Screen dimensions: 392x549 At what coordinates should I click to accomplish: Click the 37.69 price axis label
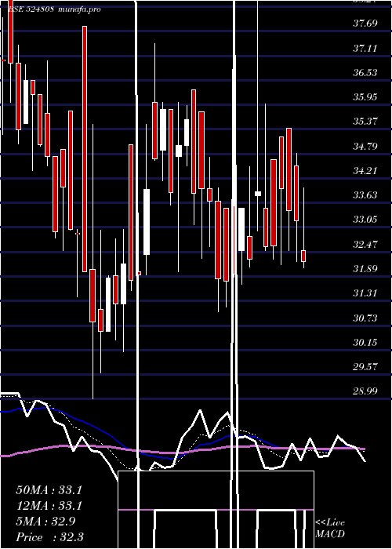[365, 24]
